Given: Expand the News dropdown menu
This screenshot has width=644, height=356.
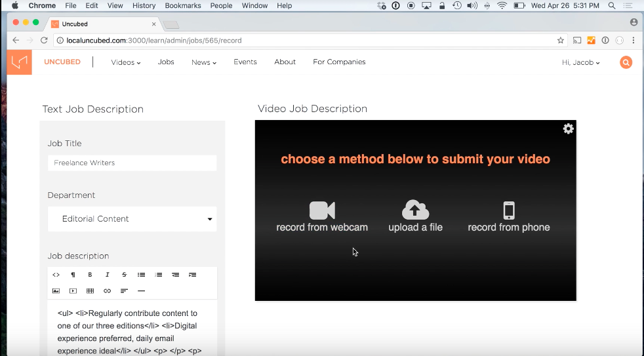Looking at the screenshot, I should 204,62.
